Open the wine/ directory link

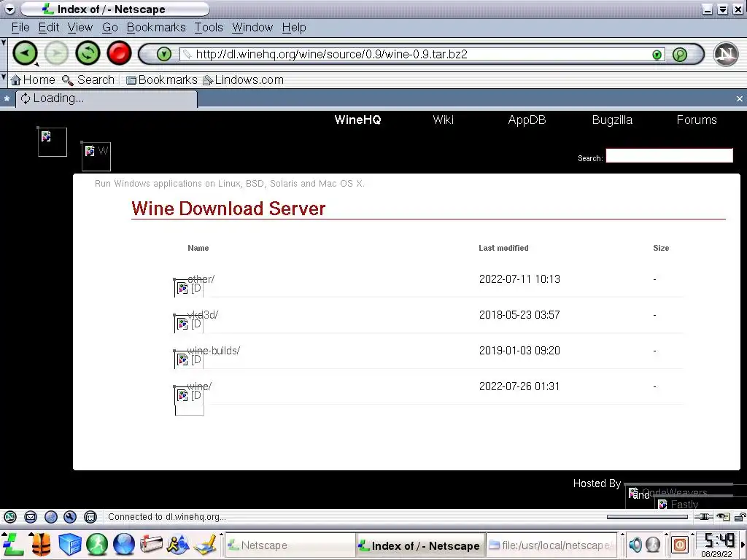[199, 386]
